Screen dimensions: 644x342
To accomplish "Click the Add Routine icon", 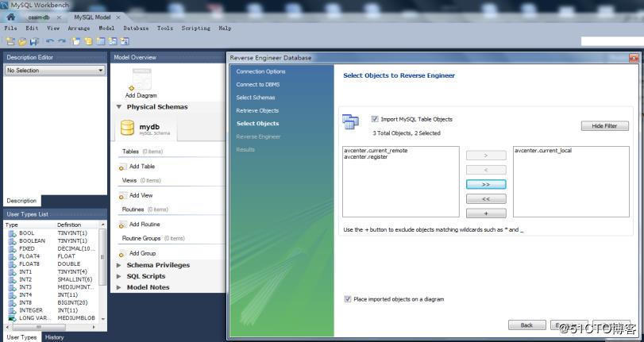I will tap(123, 225).
